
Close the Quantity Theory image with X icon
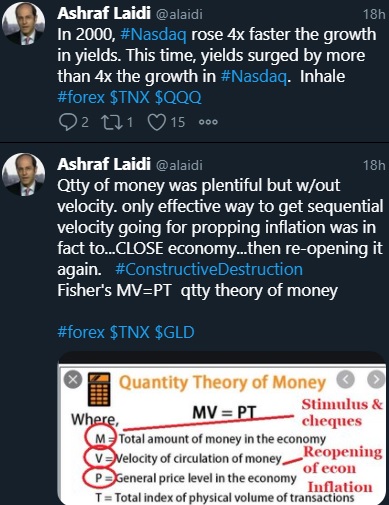coord(73,379)
